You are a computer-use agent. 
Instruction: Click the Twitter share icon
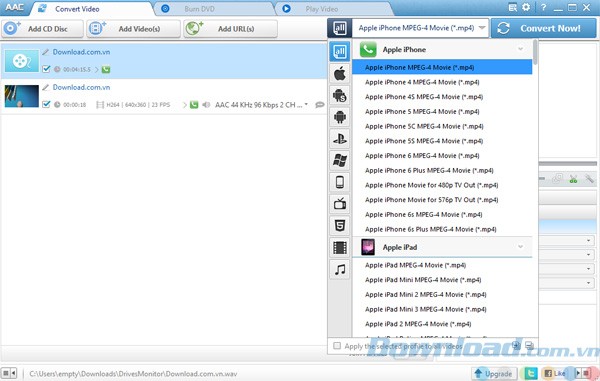pos(531,373)
